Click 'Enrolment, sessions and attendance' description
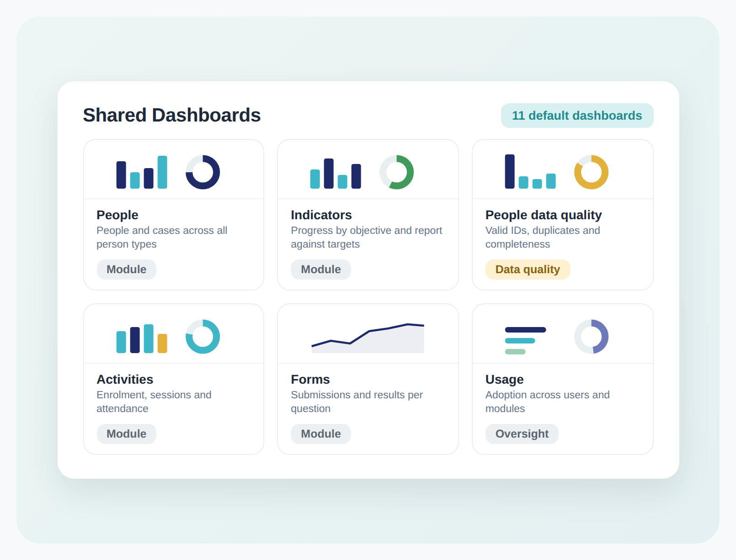Image resolution: width=736 pixels, height=560 pixels. (x=154, y=402)
